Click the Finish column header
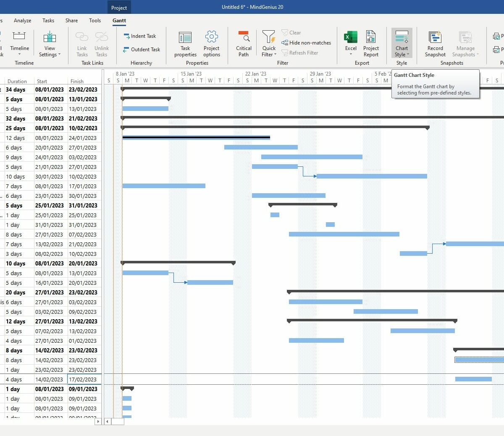The width and height of the screenshot is (504, 436). (77, 81)
